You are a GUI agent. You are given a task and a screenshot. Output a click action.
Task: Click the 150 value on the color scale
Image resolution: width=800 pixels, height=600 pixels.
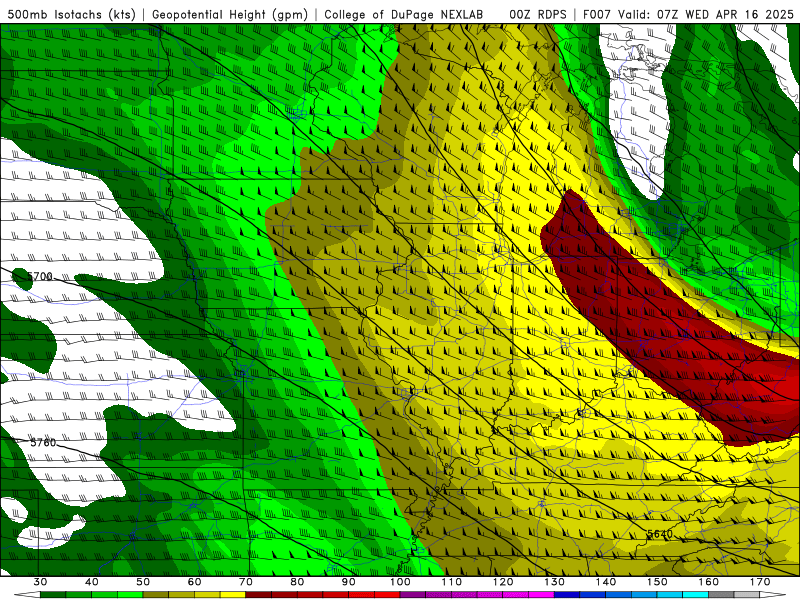[x=657, y=582]
